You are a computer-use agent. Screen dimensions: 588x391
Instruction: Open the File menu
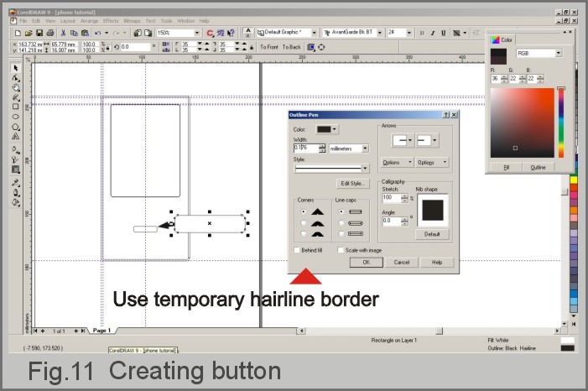click(23, 21)
